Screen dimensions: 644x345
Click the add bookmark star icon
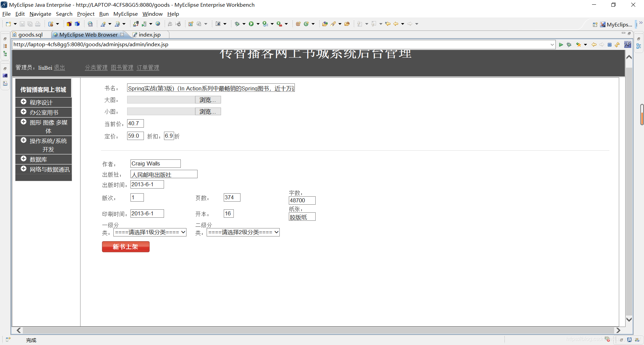[x=578, y=45]
